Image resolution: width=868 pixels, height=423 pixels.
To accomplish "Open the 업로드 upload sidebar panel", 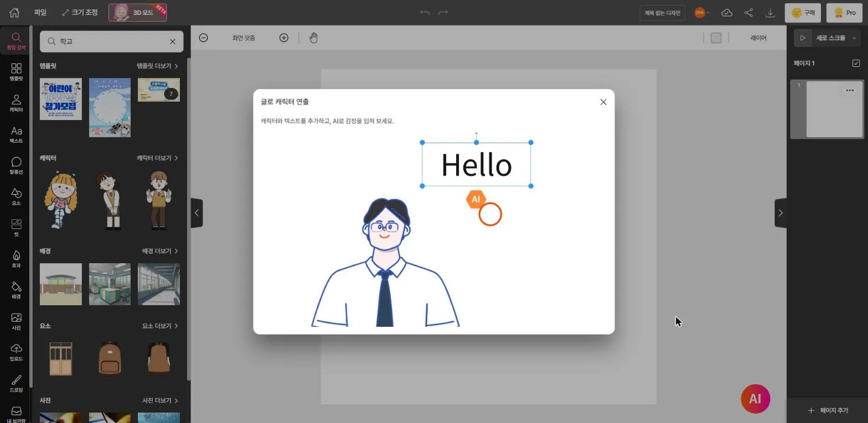I will pos(16,352).
